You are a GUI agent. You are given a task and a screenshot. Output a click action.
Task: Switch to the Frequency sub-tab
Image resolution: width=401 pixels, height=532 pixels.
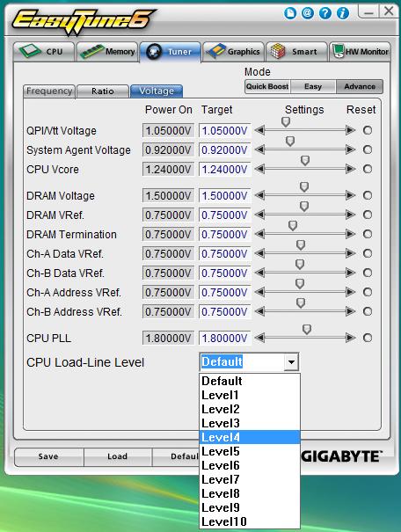click(49, 91)
